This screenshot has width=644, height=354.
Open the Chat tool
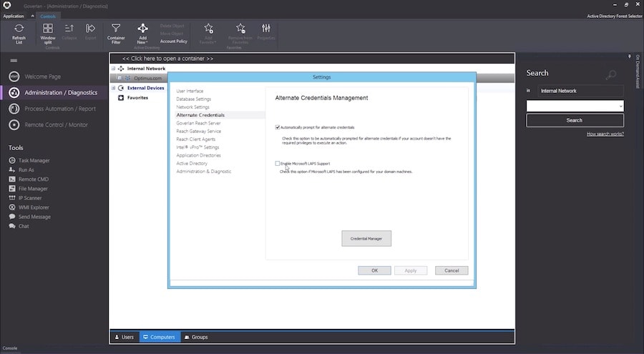pyautogui.click(x=19, y=226)
